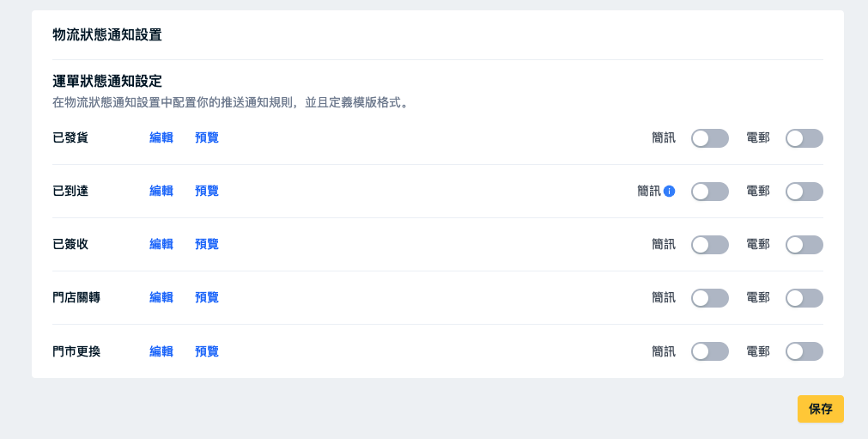
Task: Enable 簡訊 toggle for 已發貨
Action: (710, 138)
